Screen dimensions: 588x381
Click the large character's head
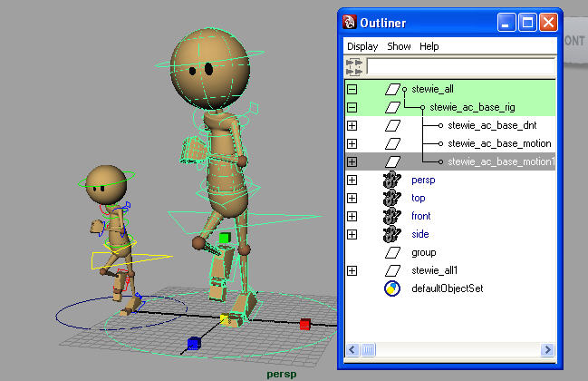pos(210,69)
